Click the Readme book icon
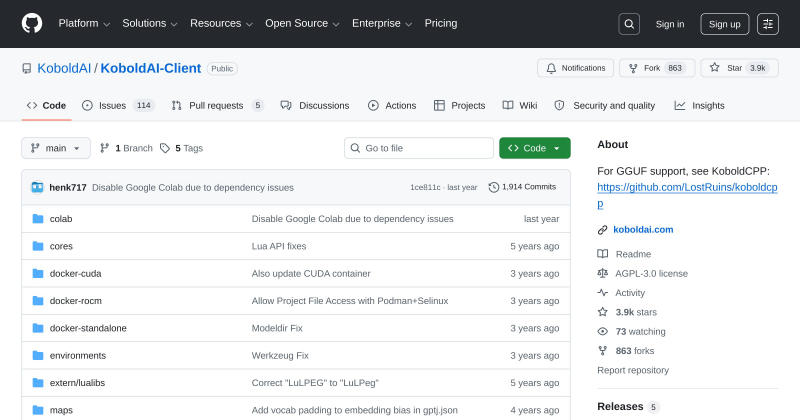The height and width of the screenshot is (420, 800). pos(603,254)
